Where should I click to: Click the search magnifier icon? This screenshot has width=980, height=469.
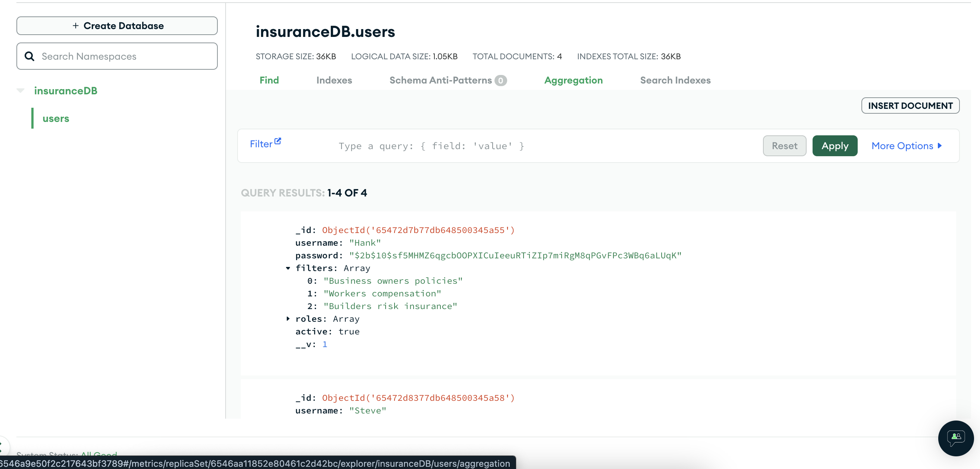(x=29, y=56)
